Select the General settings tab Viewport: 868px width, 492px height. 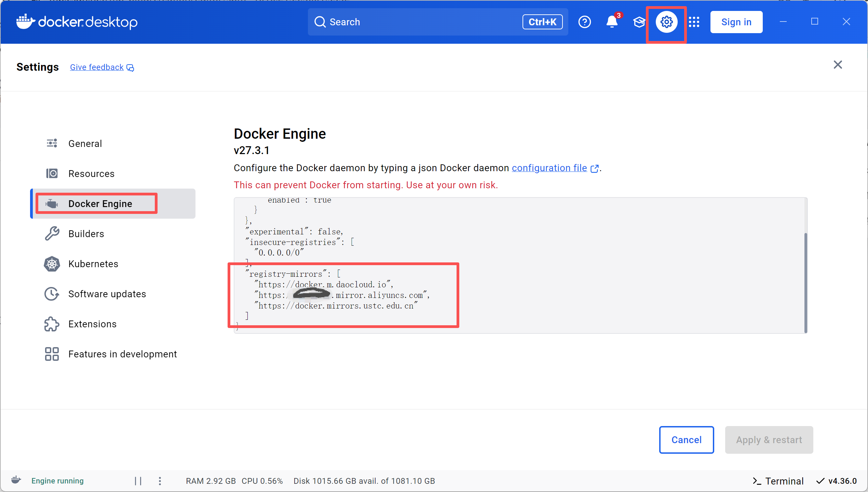coord(85,143)
